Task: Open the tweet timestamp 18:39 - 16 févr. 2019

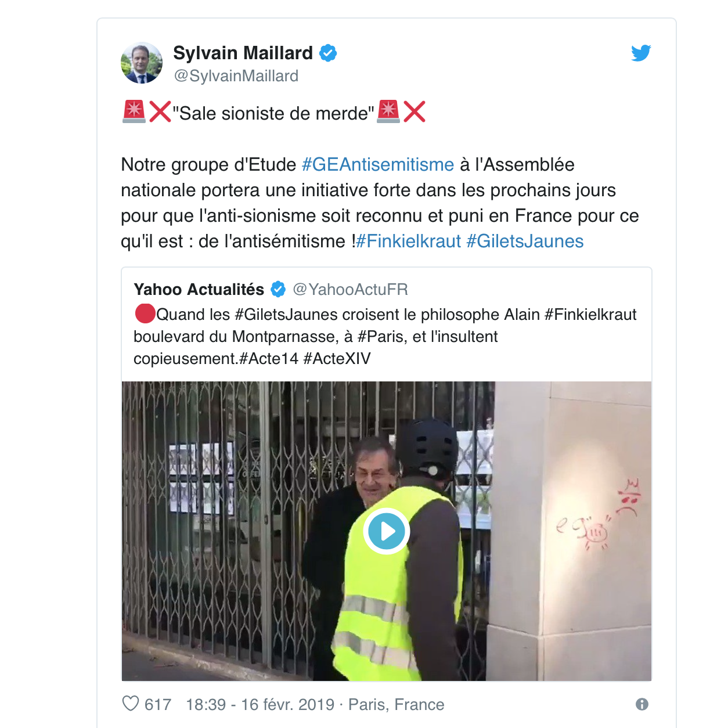Action: (260, 704)
